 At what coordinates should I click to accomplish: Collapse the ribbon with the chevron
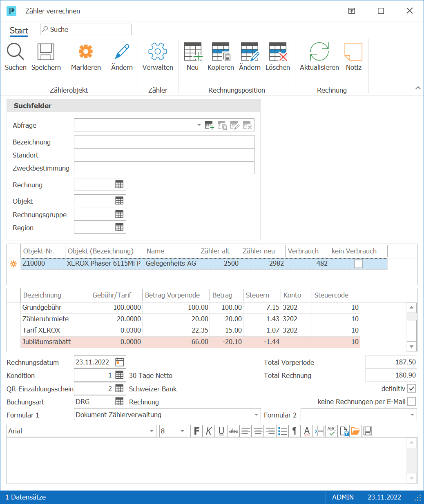pos(418,88)
